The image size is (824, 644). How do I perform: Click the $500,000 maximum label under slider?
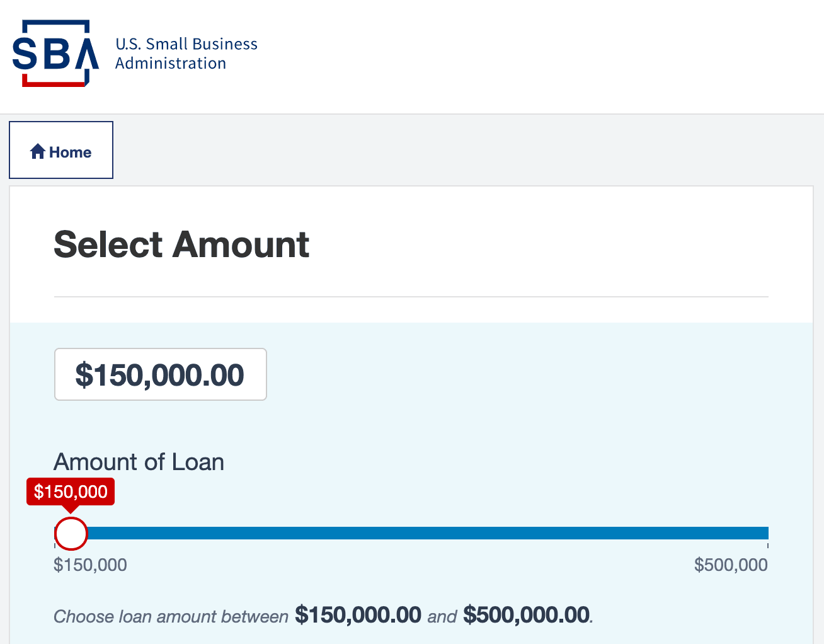(731, 565)
